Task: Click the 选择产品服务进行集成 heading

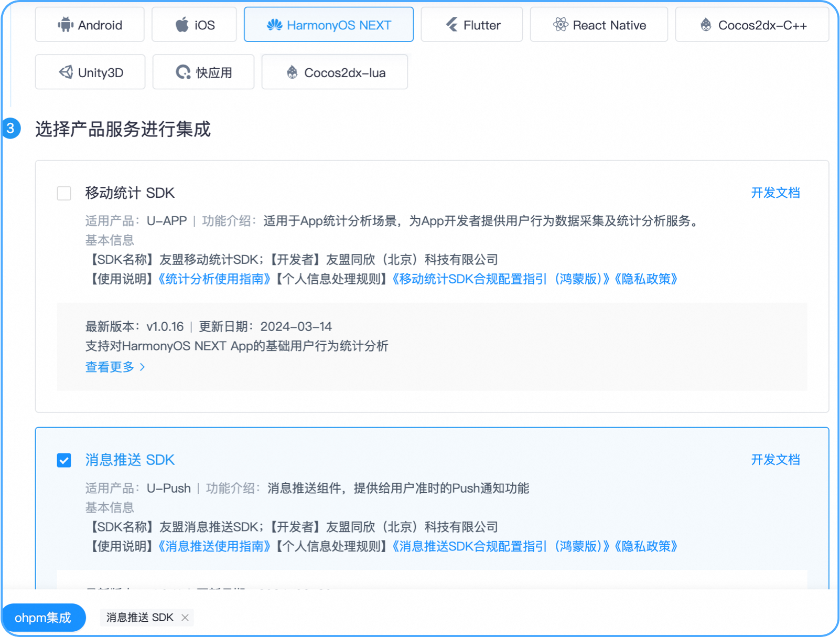Action: click(123, 129)
